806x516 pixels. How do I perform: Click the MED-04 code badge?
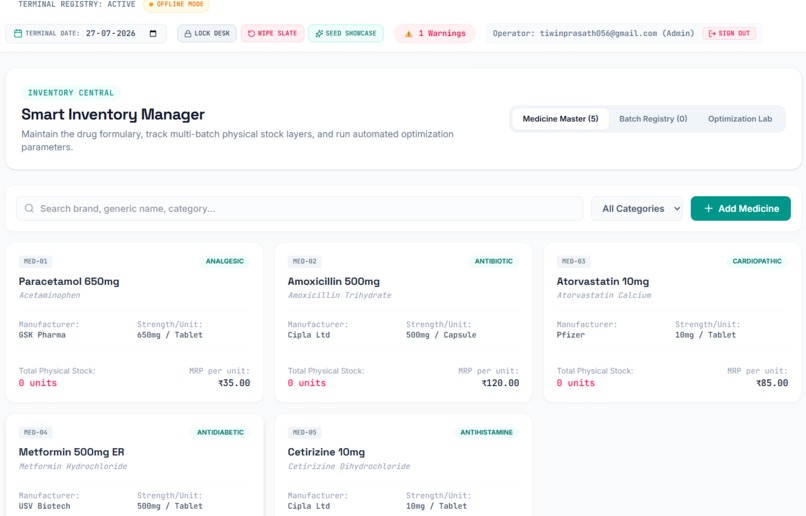[35, 432]
